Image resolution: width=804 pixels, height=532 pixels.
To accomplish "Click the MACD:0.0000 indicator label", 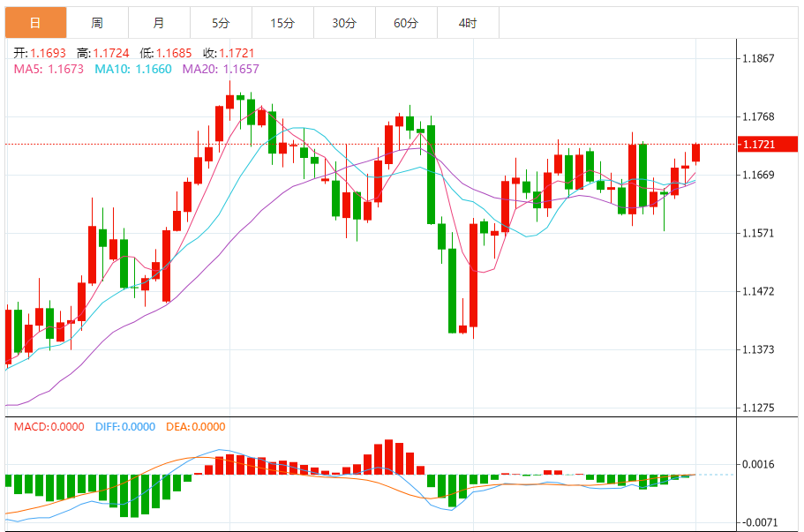I will click(x=49, y=426).
